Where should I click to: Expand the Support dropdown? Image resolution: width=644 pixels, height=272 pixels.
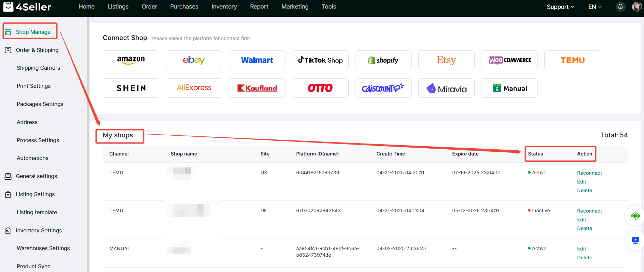pos(560,7)
